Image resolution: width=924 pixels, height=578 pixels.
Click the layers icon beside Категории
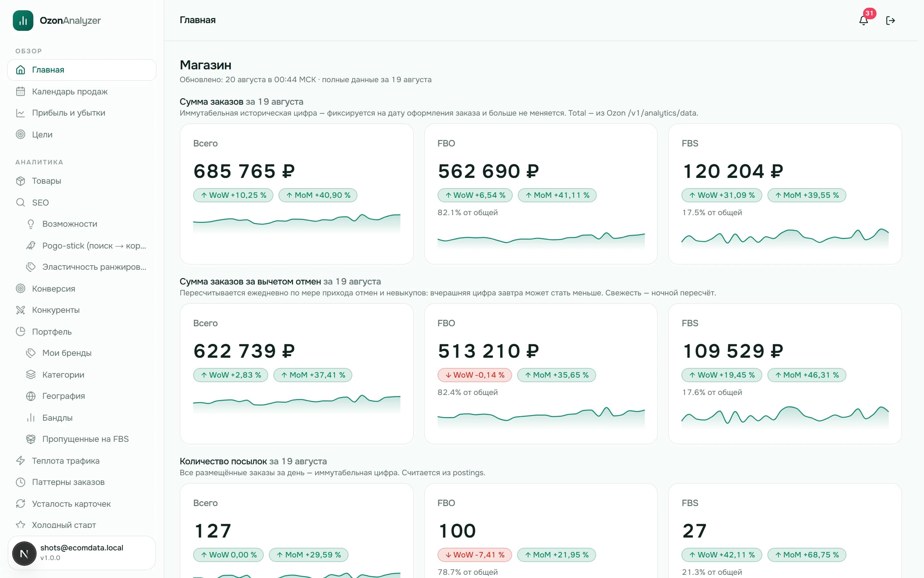31,375
